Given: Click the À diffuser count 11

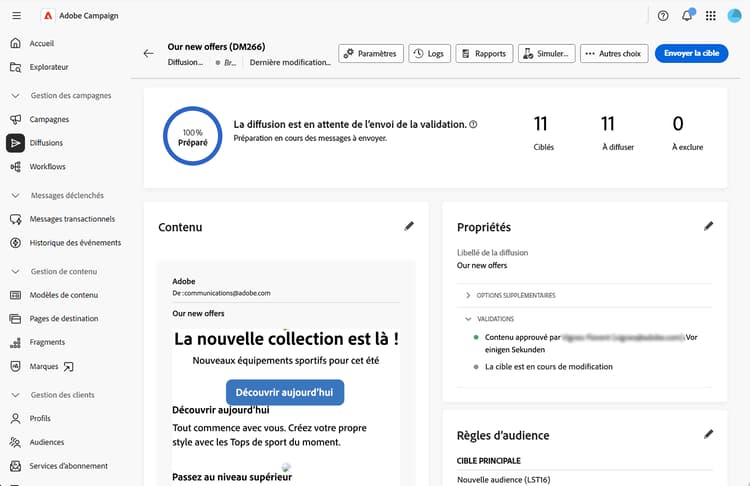Looking at the screenshot, I should [x=608, y=124].
